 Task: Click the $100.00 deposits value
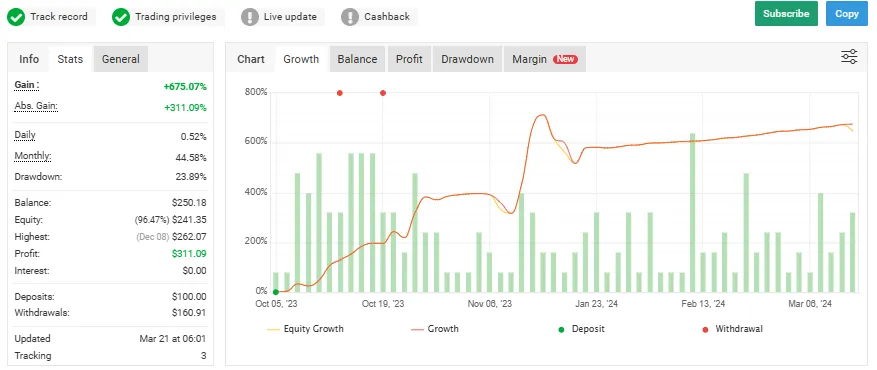point(189,297)
